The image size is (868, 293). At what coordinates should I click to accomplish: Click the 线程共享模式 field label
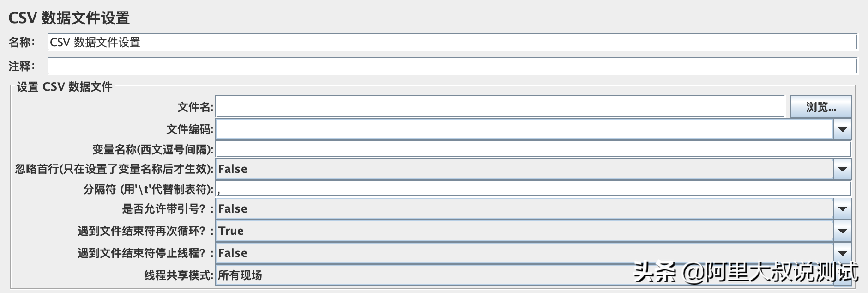[x=178, y=275]
